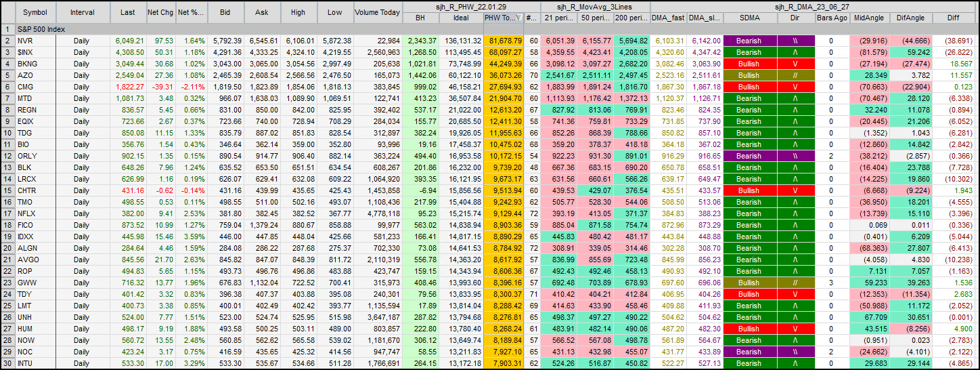Select the $INX symbol cell
The width and height of the screenshot is (980, 370).
[x=35, y=53]
